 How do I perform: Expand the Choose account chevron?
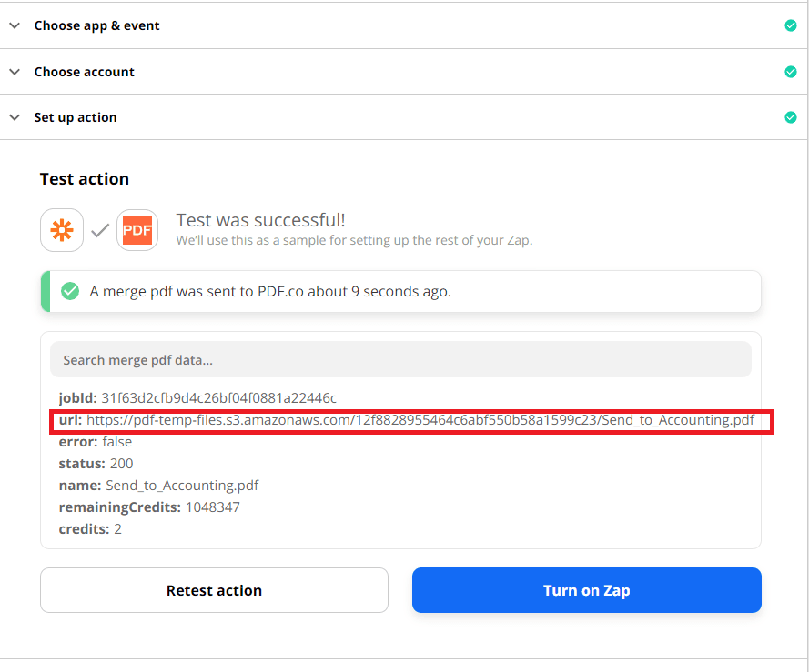pyautogui.click(x=14, y=72)
